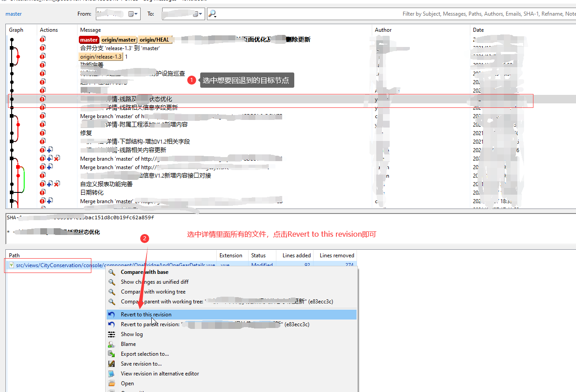Click modified-action icon in 合并分支 row

pos(43,48)
